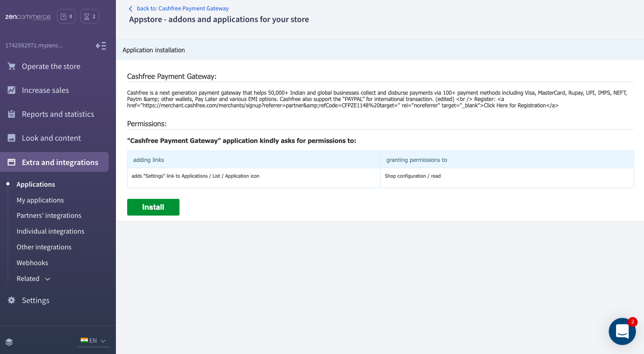Click the Application installation header

click(x=154, y=50)
